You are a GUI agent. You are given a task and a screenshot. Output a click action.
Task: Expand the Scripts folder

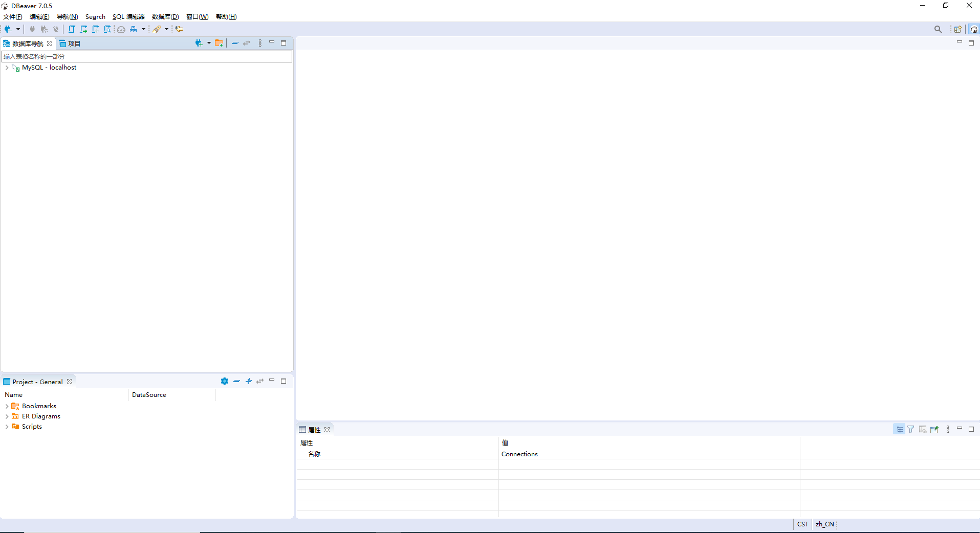(x=7, y=427)
